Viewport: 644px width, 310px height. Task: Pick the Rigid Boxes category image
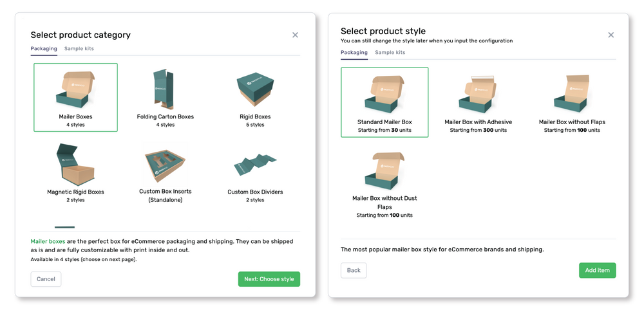(256, 90)
